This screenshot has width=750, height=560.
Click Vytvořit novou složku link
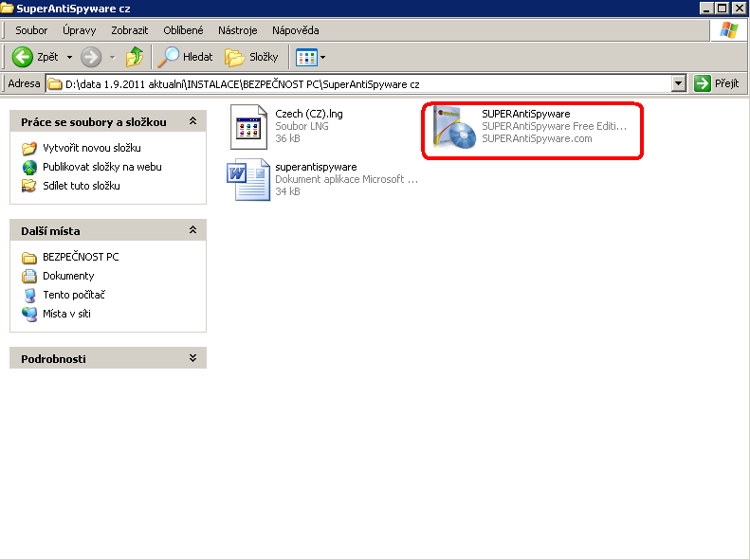[92, 148]
